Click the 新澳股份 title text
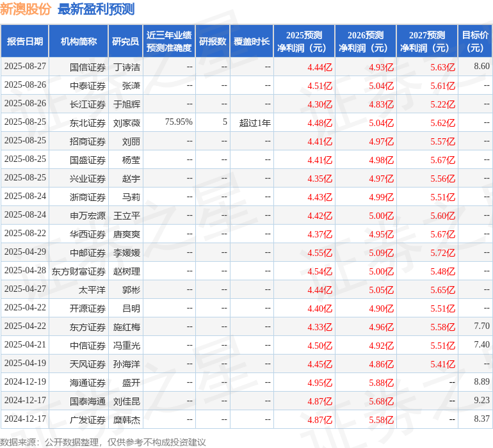This screenshot has height=448, width=493. pos(26,9)
